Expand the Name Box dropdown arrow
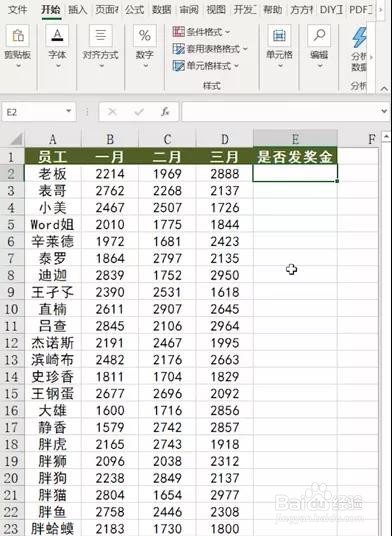Viewport: 392px width, 536px height. (68, 111)
